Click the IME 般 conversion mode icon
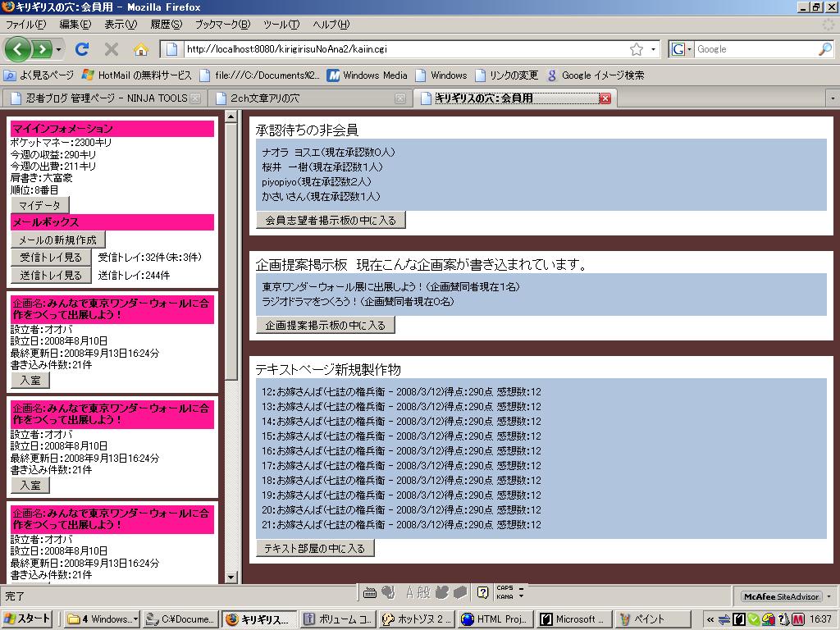This screenshot has height=630, width=840. (x=424, y=592)
